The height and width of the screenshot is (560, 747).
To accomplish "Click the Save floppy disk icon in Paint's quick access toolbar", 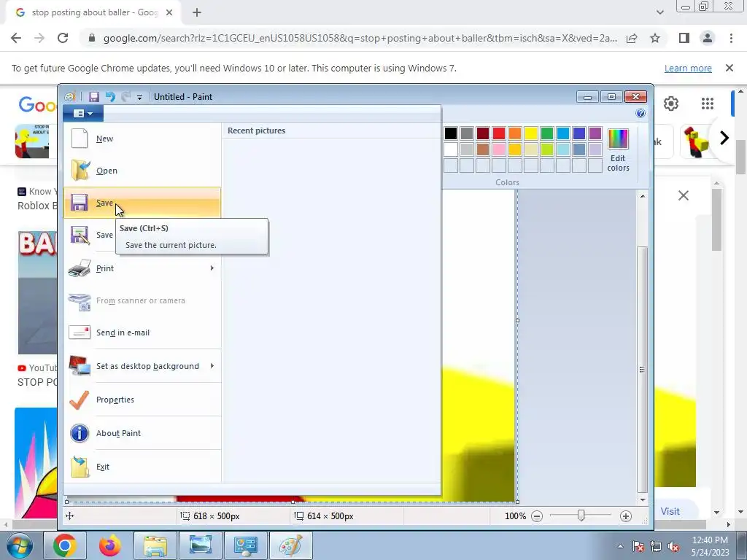I will [94, 97].
